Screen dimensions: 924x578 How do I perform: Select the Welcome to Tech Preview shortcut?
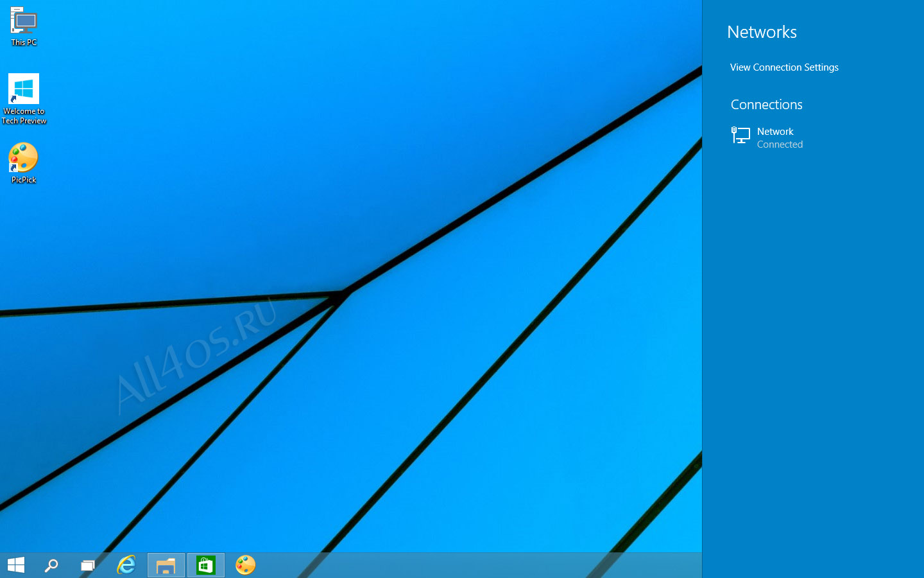click(24, 99)
